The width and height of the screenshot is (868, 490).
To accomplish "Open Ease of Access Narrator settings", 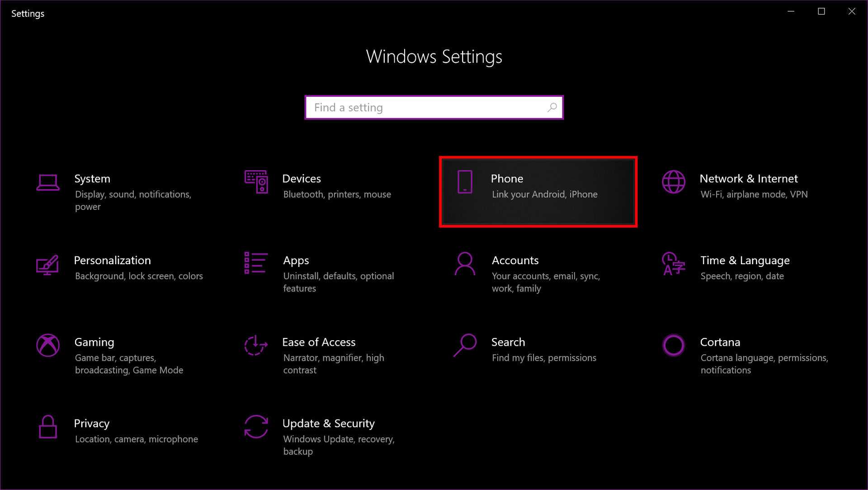I will tap(319, 352).
